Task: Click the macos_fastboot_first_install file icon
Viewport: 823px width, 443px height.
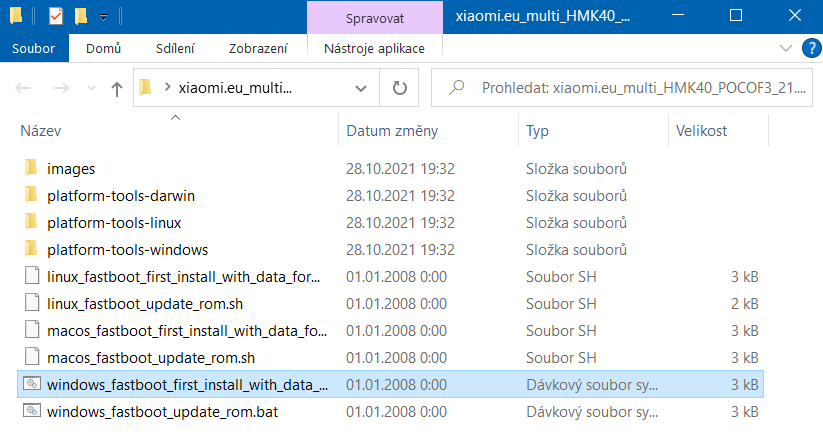Action: click(x=32, y=330)
